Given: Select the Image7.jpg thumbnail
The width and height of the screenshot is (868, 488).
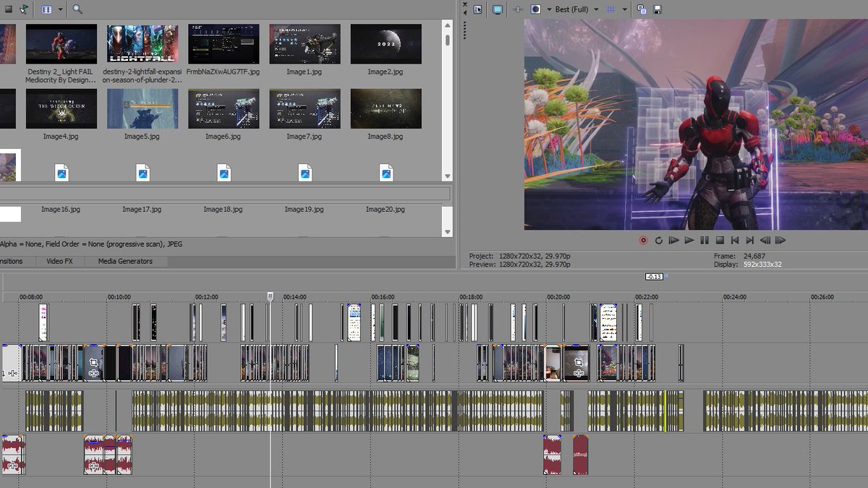Looking at the screenshot, I should coord(305,108).
